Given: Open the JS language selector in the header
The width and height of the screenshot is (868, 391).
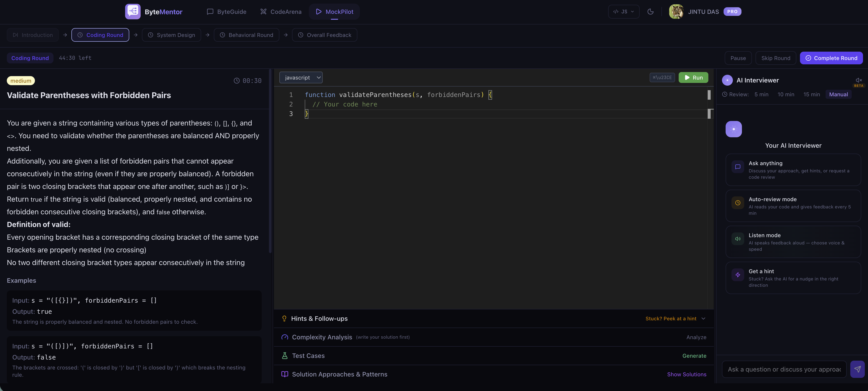Looking at the screenshot, I should coord(624,12).
